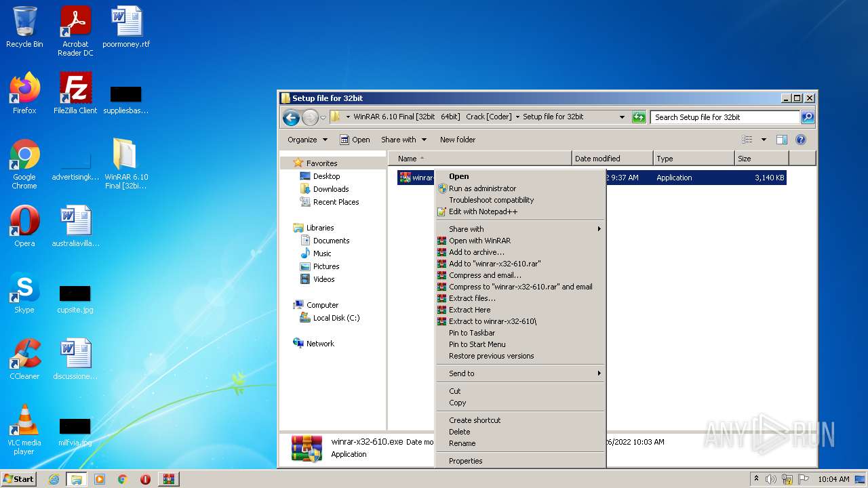The height and width of the screenshot is (488, 868).
Task: Launch the CCleaner desktop shortcut
Action: (24, 359)
